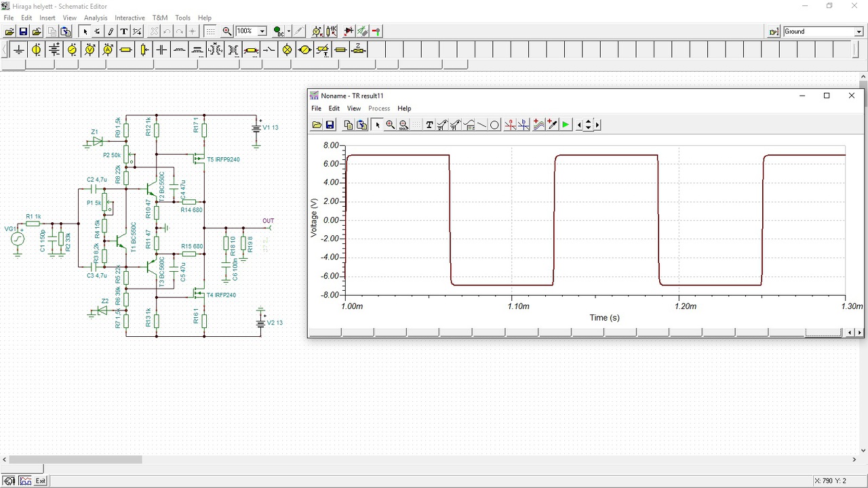The width and height of the screenshot is (868, 488).
Task: Click the green run arrow in diagram toolbar
Action: point(566,125)
